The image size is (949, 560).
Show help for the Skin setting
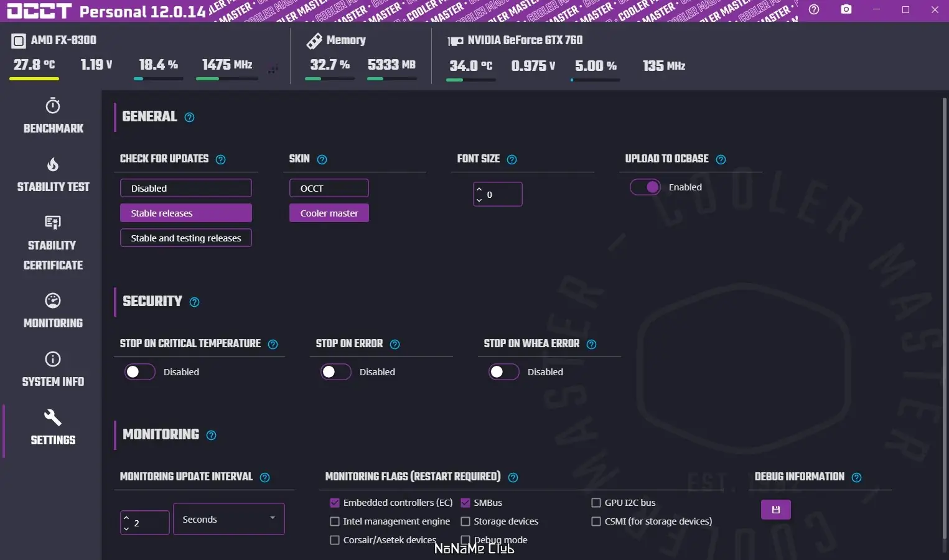[322, 159]
